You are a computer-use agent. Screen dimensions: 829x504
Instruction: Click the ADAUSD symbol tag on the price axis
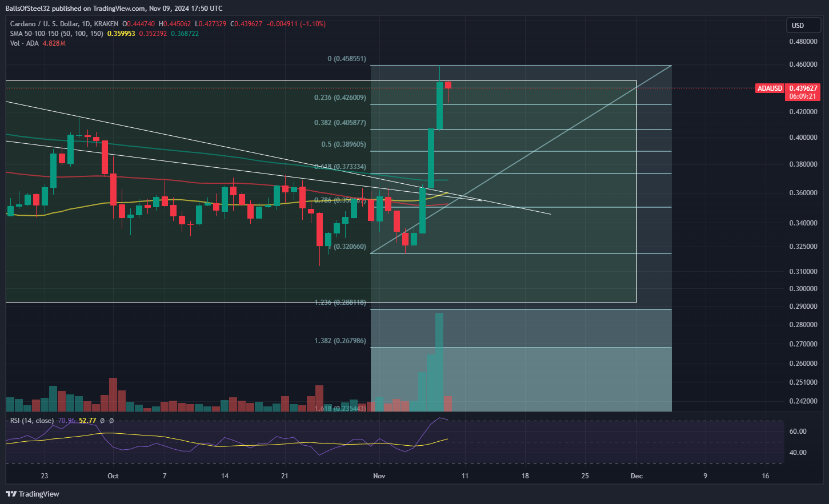click(x=770, y=88)
